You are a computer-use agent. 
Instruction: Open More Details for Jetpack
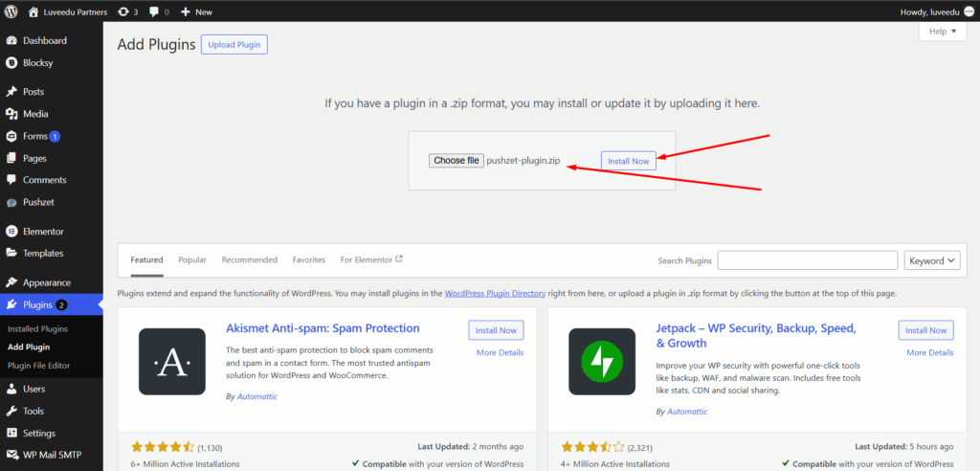pos(930,353)
